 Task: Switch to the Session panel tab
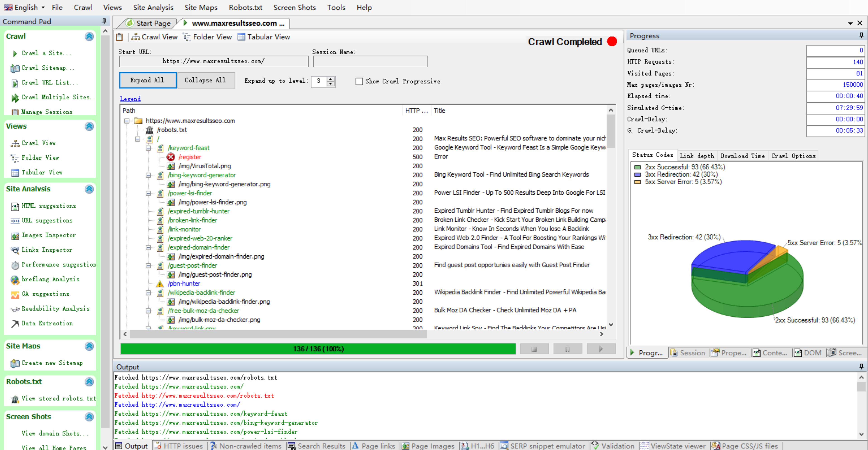click(688, 352)
